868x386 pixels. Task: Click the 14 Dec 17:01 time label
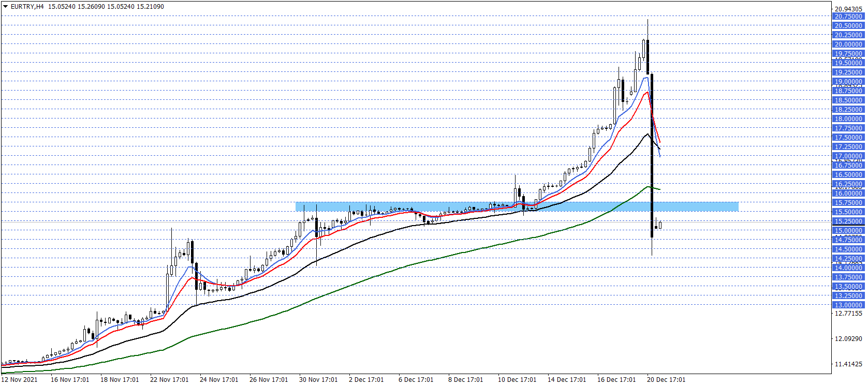567,380
